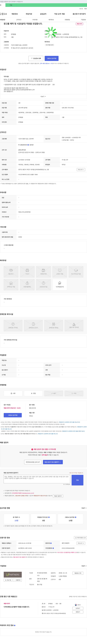Open the 직업 능력 개발 menu

coord(60,14)
